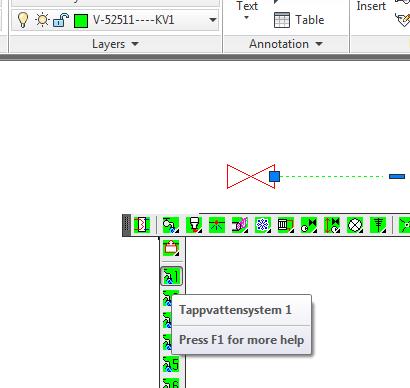
Task: Click the valve toolbar icon
Action: click(x=309, y=225)
